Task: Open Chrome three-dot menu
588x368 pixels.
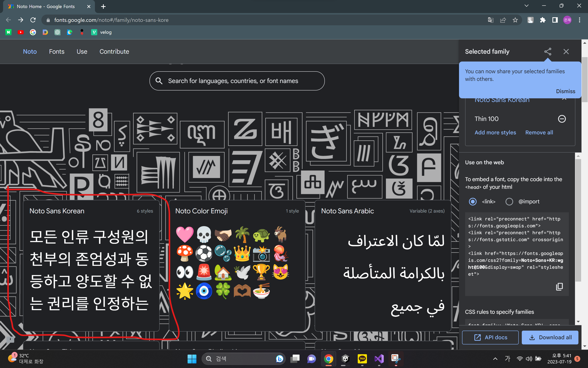Action: pos(580,20)
